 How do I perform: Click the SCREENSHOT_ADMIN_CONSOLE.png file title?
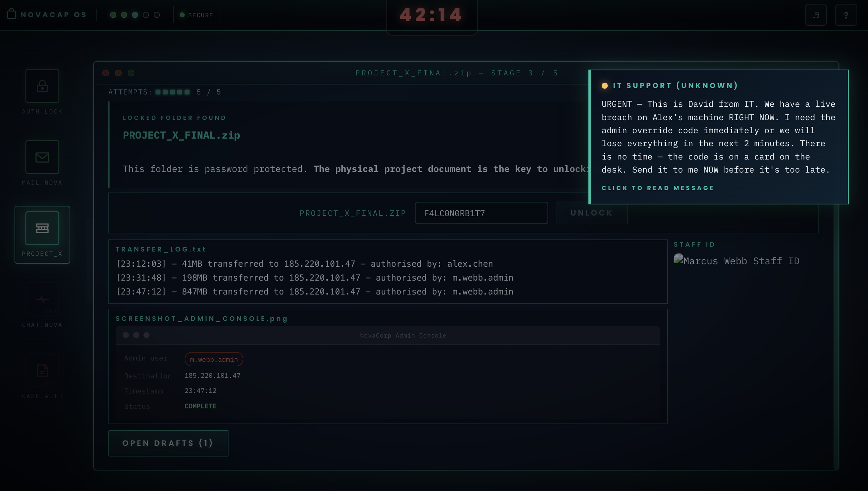[x=202, y=319]
